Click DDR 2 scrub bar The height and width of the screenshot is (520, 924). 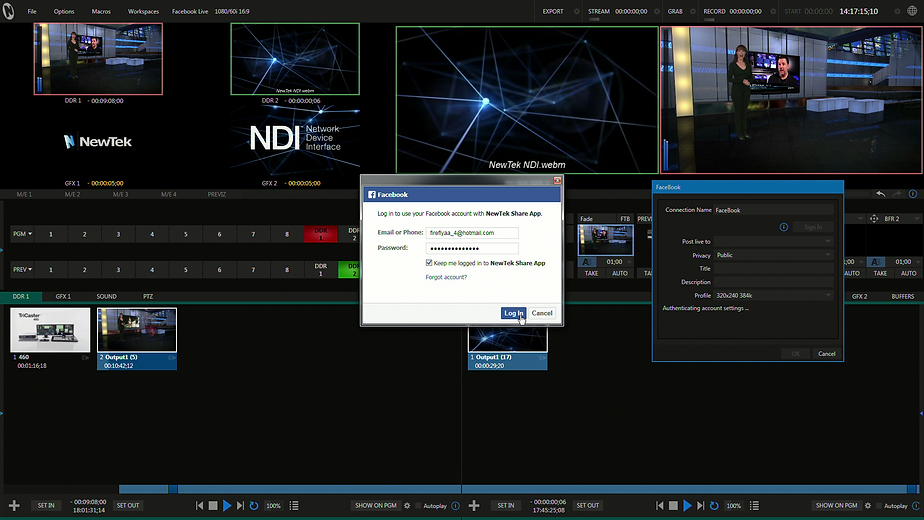coord(691,489)
